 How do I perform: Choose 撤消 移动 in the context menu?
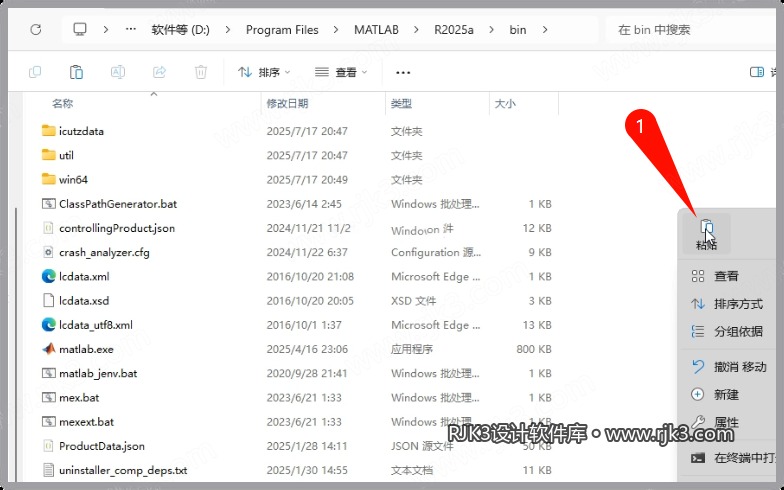729,366
